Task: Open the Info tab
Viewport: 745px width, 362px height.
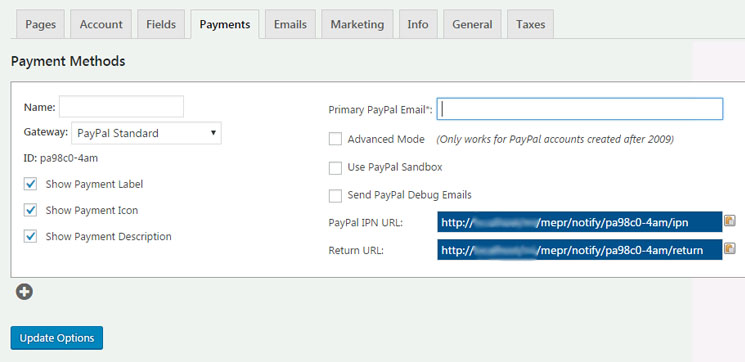Action: (x=418, y=24)
